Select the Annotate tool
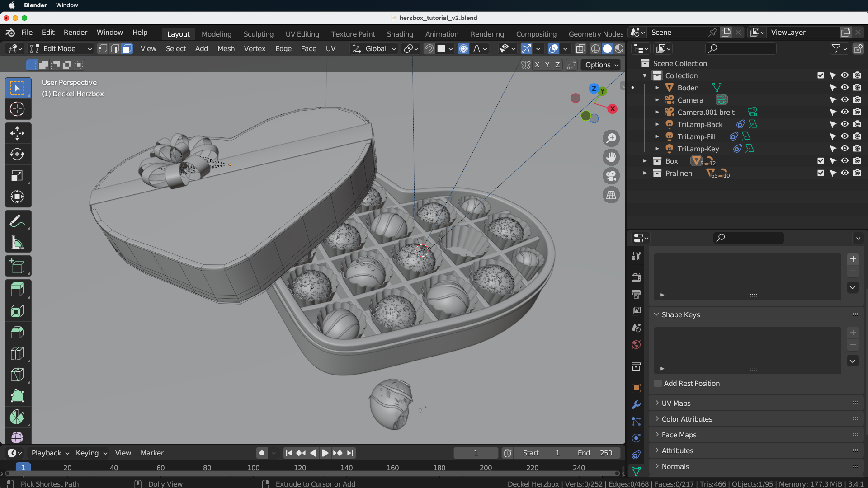 tap(18, 221)
